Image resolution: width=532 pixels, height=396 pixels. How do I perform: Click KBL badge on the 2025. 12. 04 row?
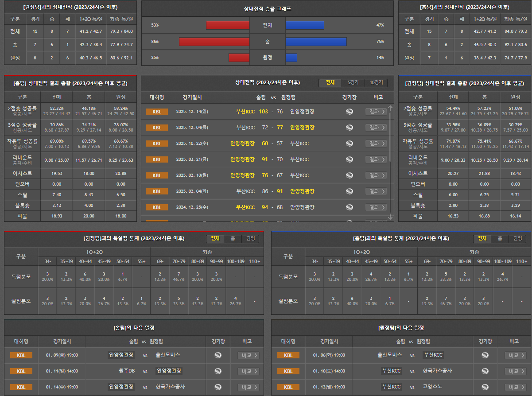pyautogui.click(x=157, y=128)
